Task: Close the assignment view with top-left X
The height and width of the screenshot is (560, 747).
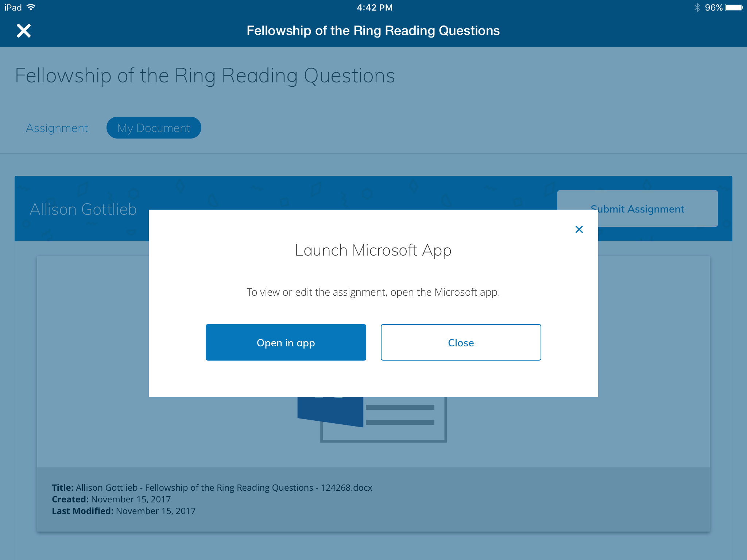Action: click(x=24, y=31)
